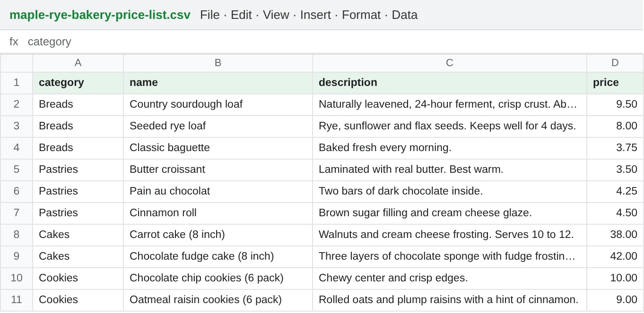This screenshot has width=644, height=313.
Task: Select cell 'Oatmeal raisin cookies (6 pack)'
Action: [218, 300]
